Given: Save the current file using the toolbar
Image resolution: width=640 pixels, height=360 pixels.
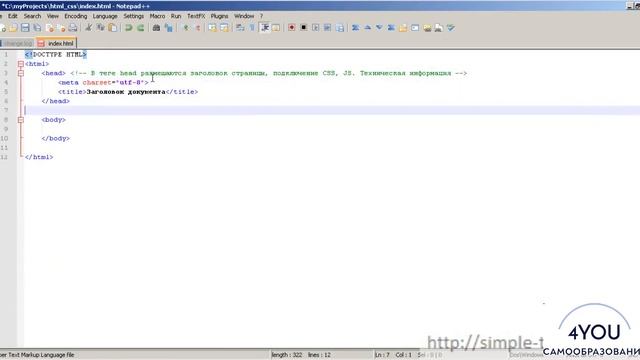Looking at the screenshot, I should point(25,28).
